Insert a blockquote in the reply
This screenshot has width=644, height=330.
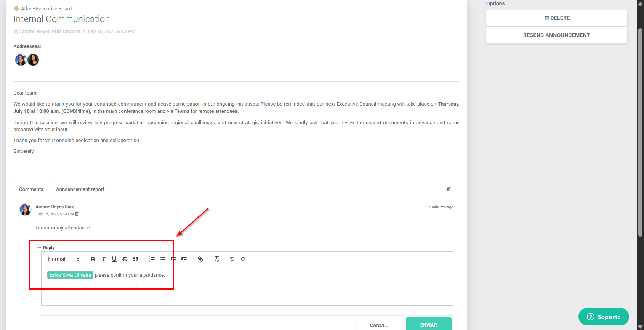(135, 259)
